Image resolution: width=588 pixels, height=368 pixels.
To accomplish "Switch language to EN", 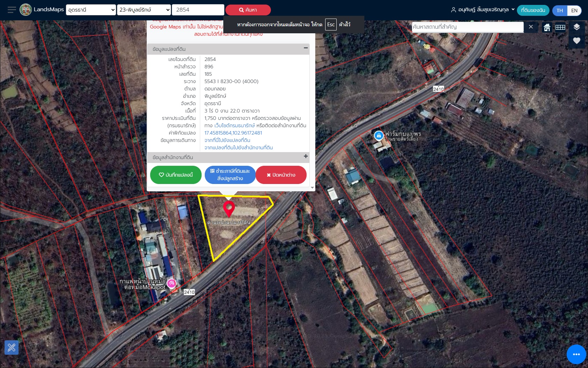I will click(x=574, y=11).
